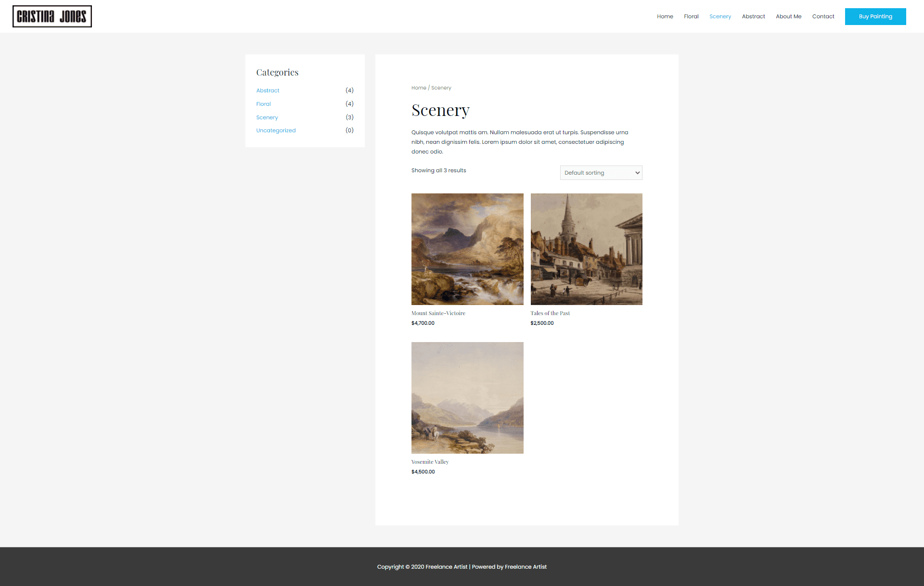Open the Floral category link in sidebar
The width and height of the screenshot is (924, 586).
point(263,104)
